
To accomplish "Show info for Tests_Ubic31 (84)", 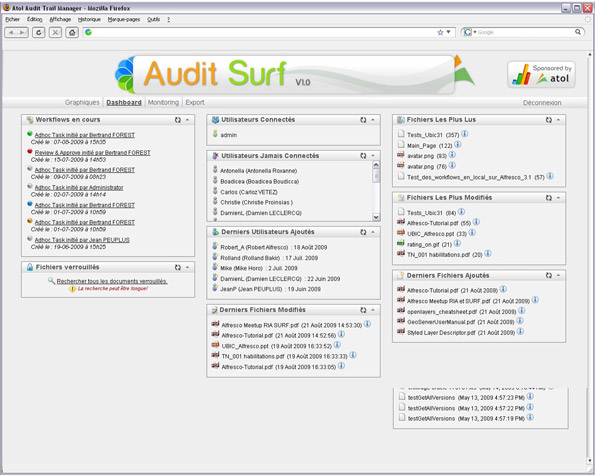I will 461,212.
